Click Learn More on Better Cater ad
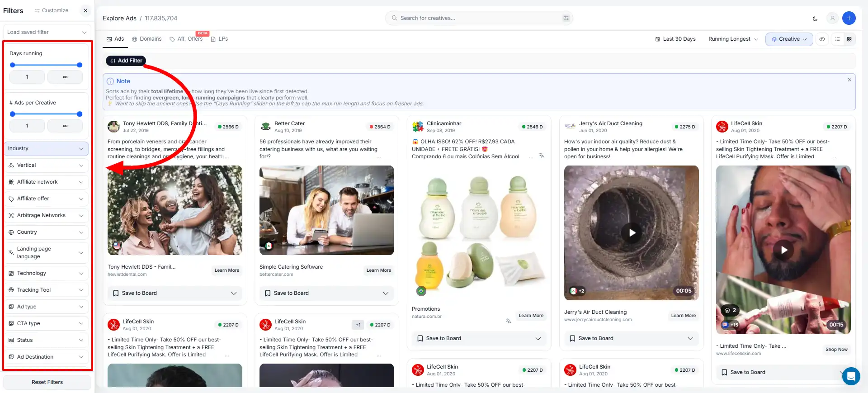Image resolution: width=868 pixels, height=393 pixels. [x=379, y=270]
